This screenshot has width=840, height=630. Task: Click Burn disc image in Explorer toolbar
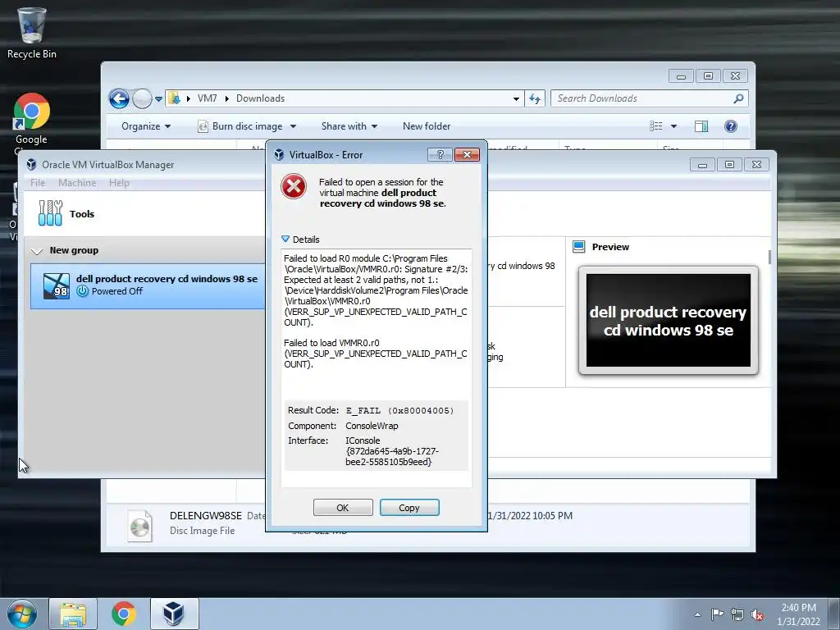tap(240, 126)
